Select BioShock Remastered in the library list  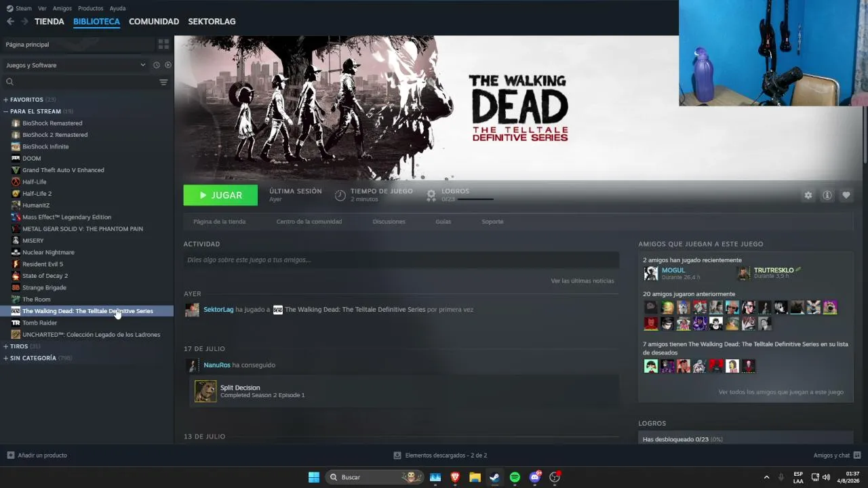(x=52, y=123)
